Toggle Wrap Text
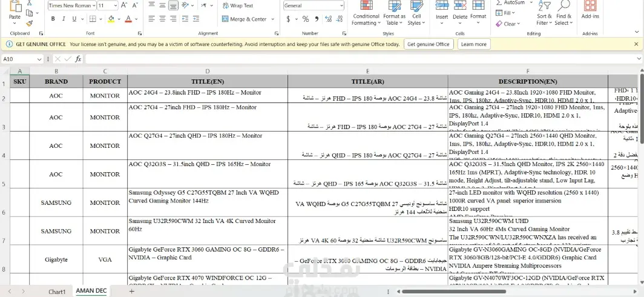This screenshot has height=297, width=644. coord(237,6)
